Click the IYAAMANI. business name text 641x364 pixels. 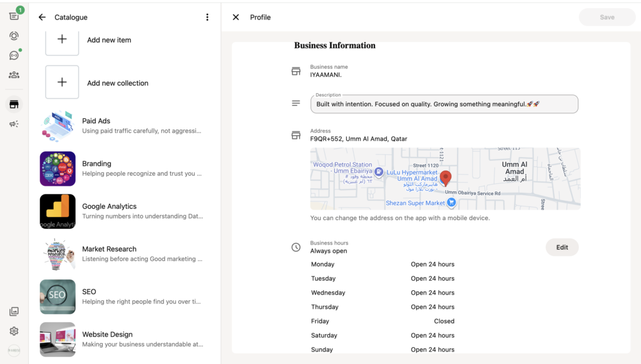click(x=326, y=75)
